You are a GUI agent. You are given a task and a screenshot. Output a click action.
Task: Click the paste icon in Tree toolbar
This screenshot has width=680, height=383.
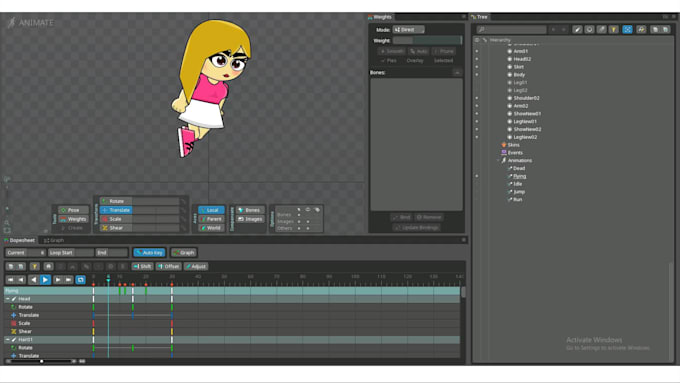tap(665, 29)
